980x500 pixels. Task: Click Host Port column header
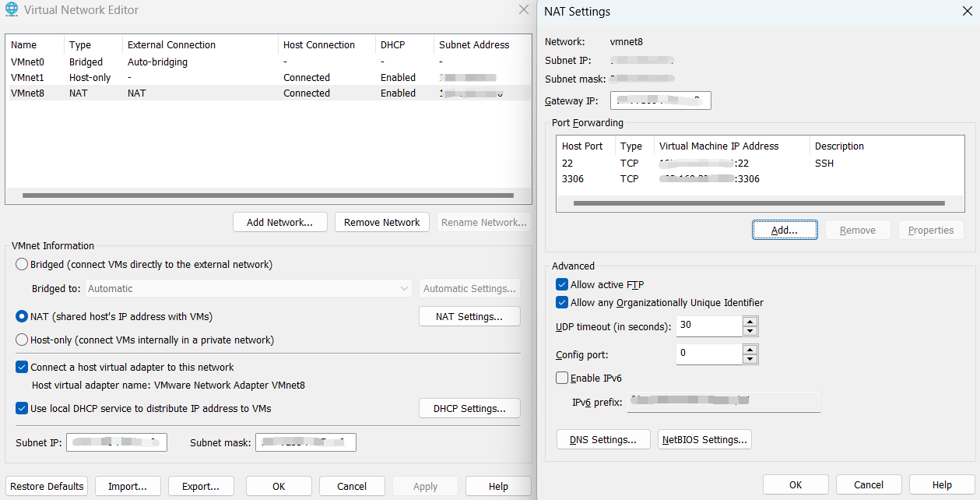(x=586, y=146)
